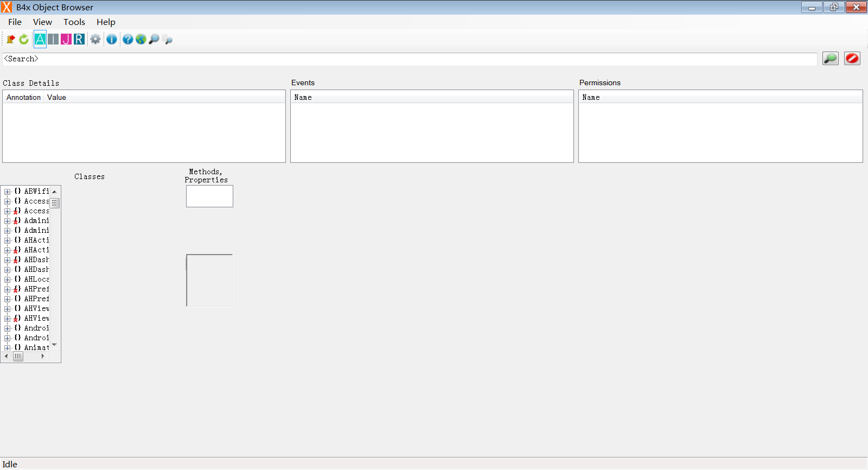Expand the ABWifi class node
The image size is (868, 470).
click(8, 192)
